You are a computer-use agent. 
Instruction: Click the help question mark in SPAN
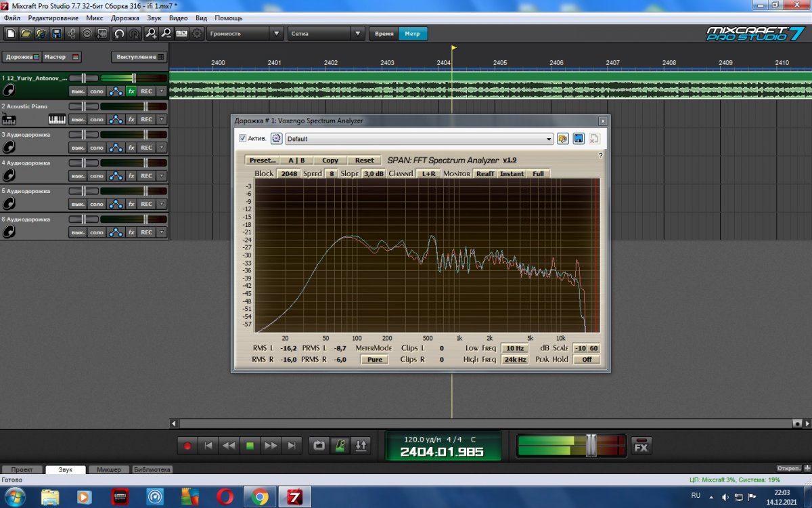(600, 156)
